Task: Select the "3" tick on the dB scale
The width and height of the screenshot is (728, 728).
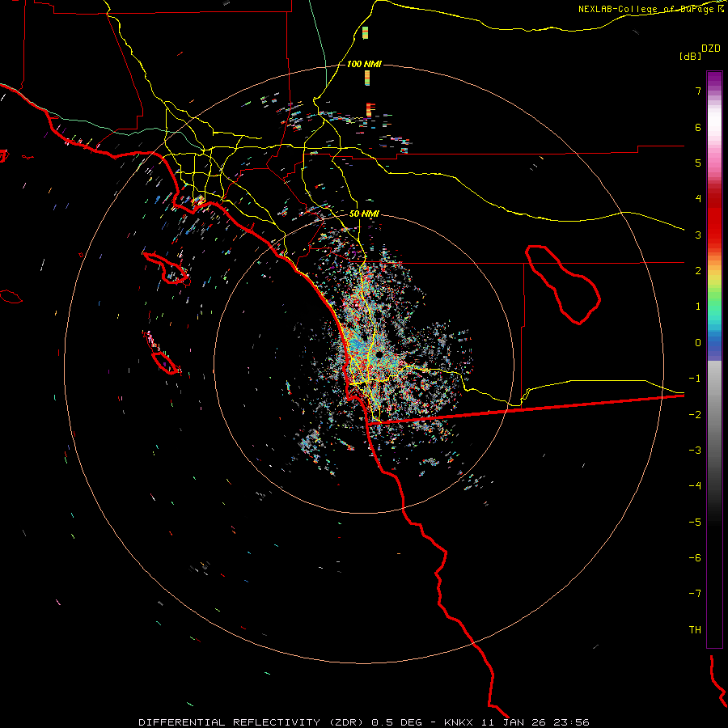Action: tap(698, 235)
